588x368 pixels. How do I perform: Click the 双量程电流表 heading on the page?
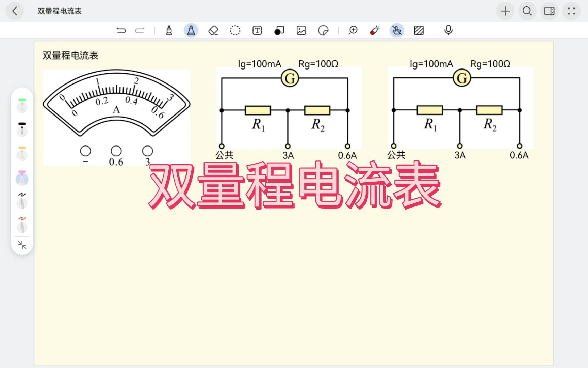(x=70, y=56)
